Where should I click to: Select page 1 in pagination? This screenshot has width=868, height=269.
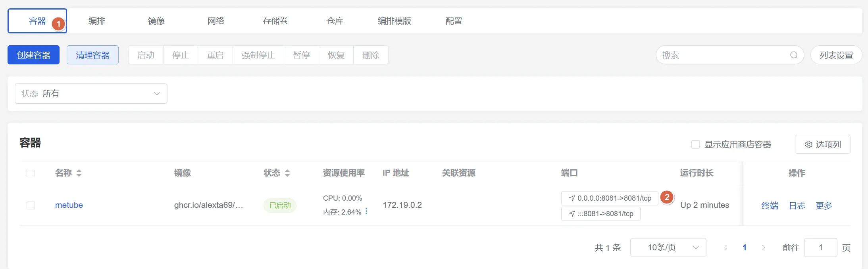pyautogui.click(x=745, y=248)
